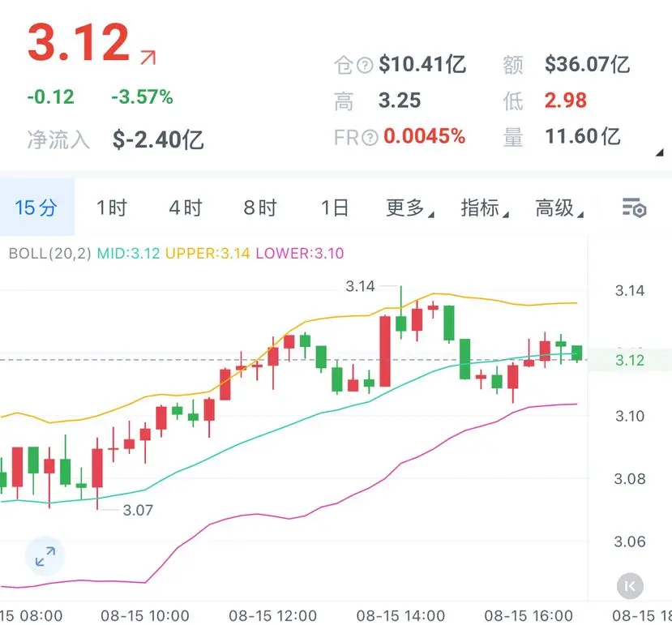This screenshot has height=625, width=672.
Task: Click the UPPER:3.14 indicator value
Action: pos(208,254)
